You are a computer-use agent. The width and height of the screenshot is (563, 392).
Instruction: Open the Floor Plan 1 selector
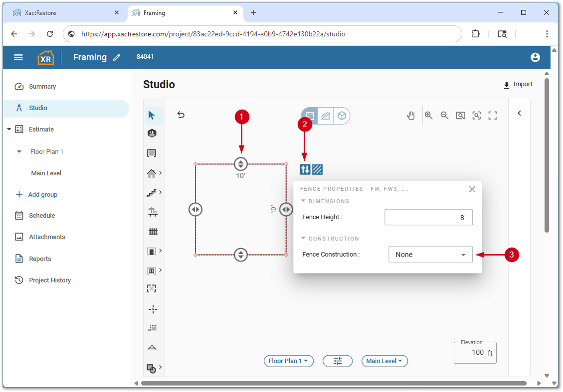click(x=288, y=361)
